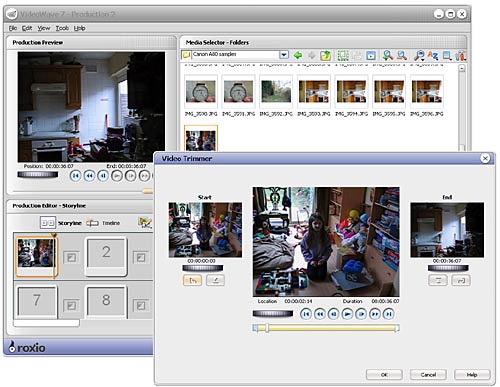Image resolution: width=500 pixels, height=387 pixels.
Task: Click the AZ sort icon
Action: 433,55
